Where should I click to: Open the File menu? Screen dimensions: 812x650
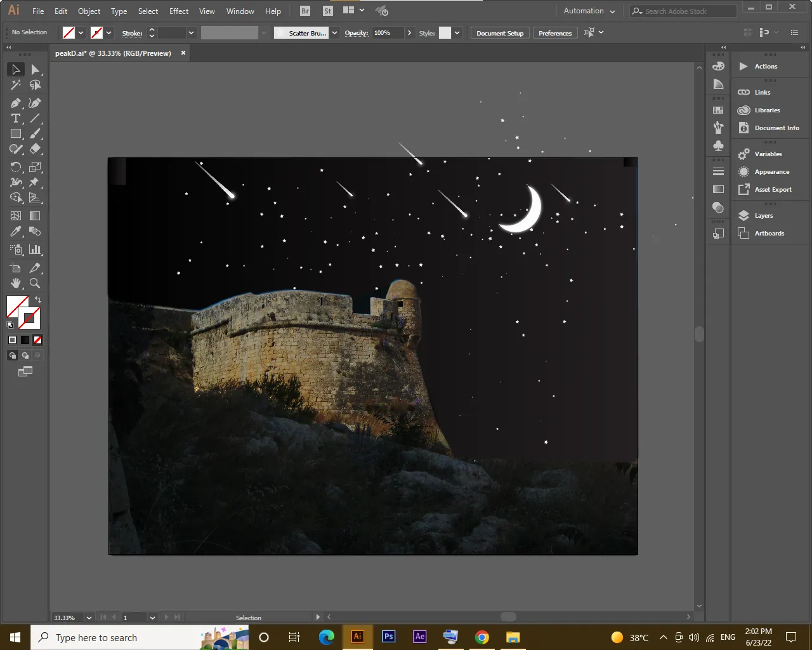[38, 11]
